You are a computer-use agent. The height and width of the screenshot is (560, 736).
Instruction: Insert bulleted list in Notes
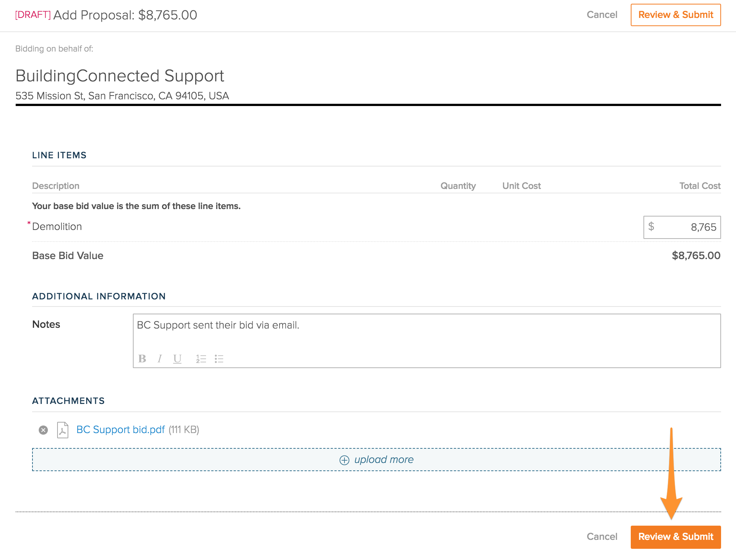click(x=219, y=359)
